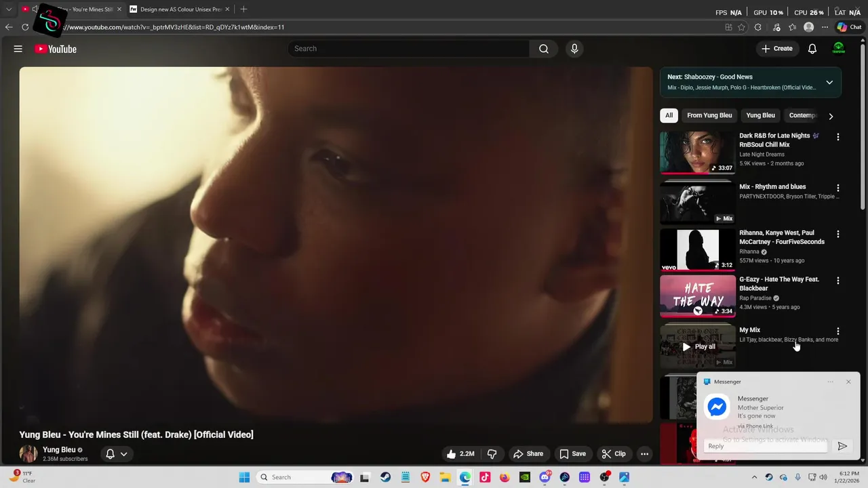
Task: Save the video to a playlist
Action: click(572, 453)
